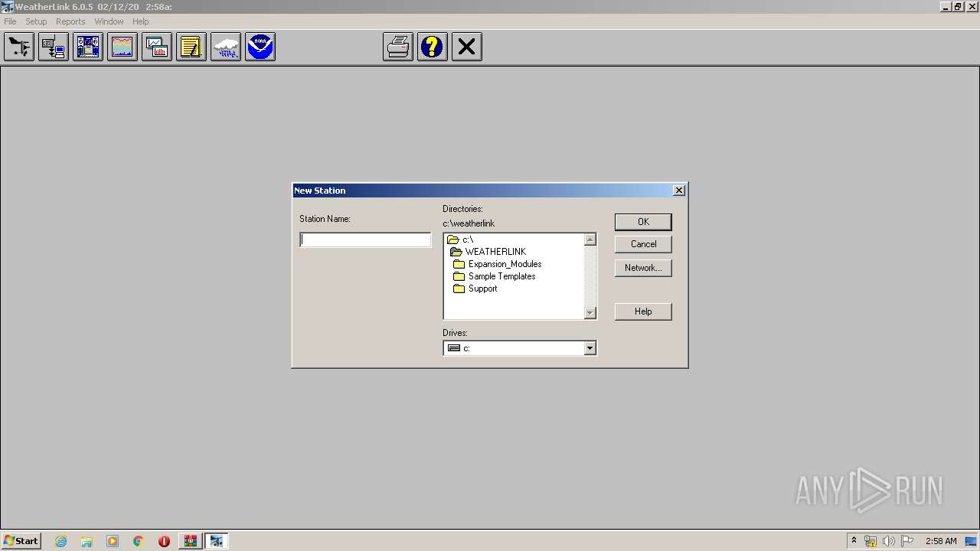Click the c:\weatherlink path text
The width and height of the screenshot is (980, 551).
click(x=469, y=223)
